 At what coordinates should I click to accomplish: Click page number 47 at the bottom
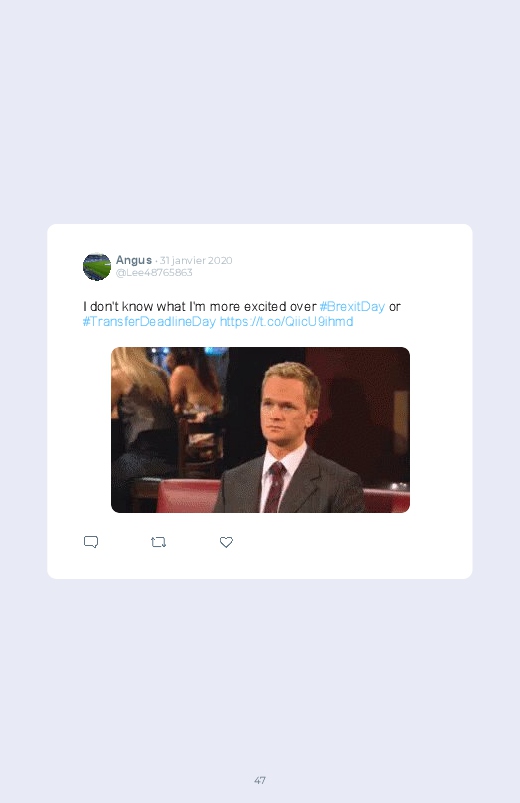pyautogui.click(x=260, y=780)
